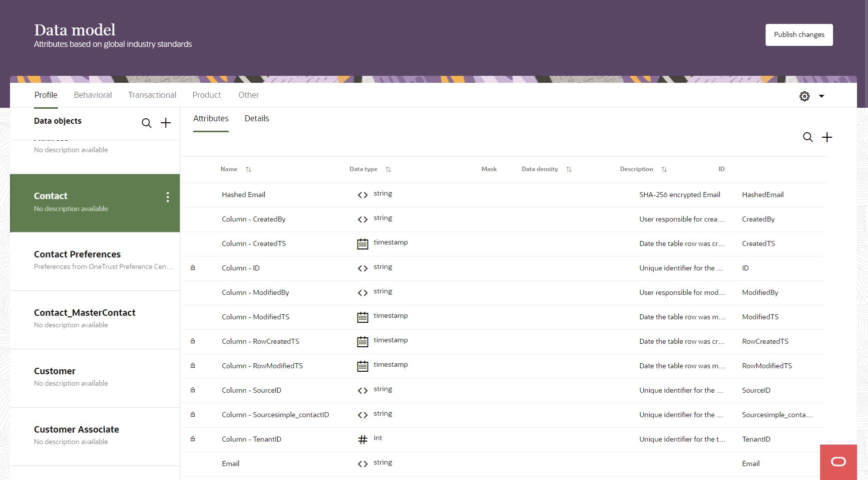Click the Publish changes button
This screenshot has width=868, height=480.
point(799,35)
